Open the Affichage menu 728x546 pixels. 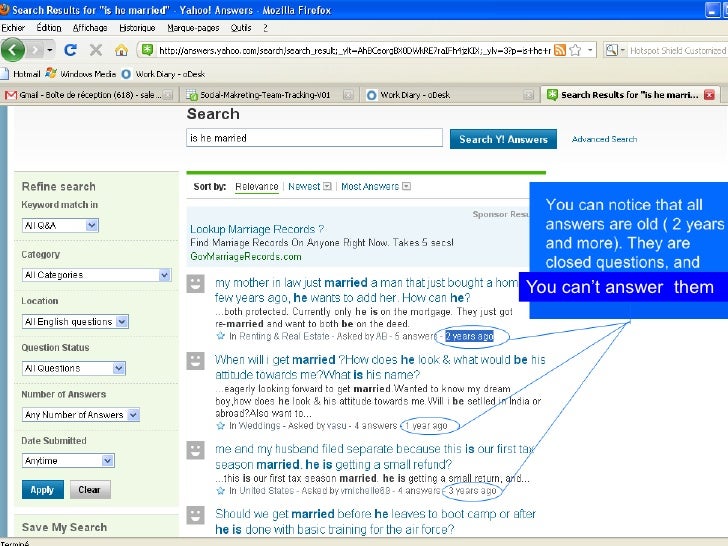point(90,28)
